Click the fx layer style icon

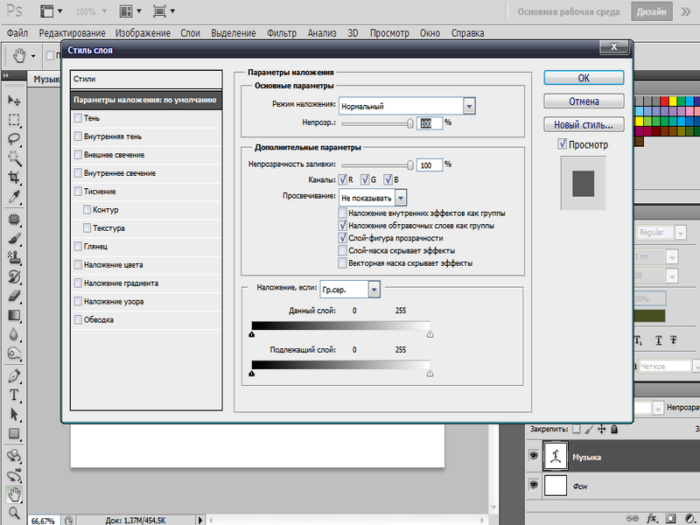click(x=652, y=518)
